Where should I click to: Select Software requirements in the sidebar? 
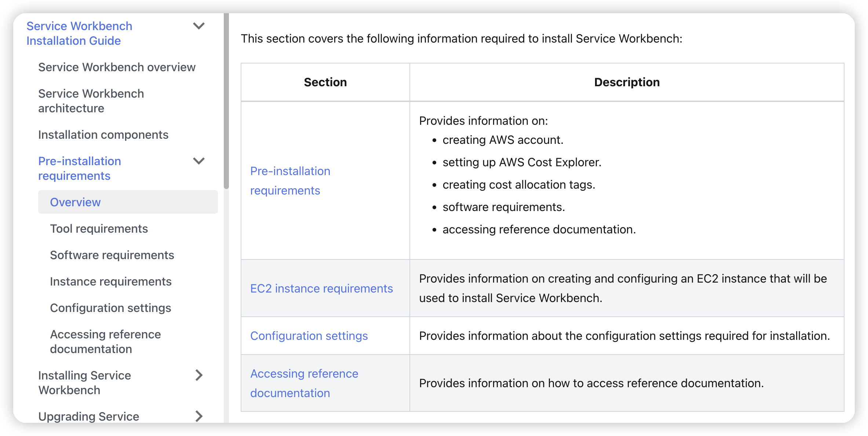point(112,255)
